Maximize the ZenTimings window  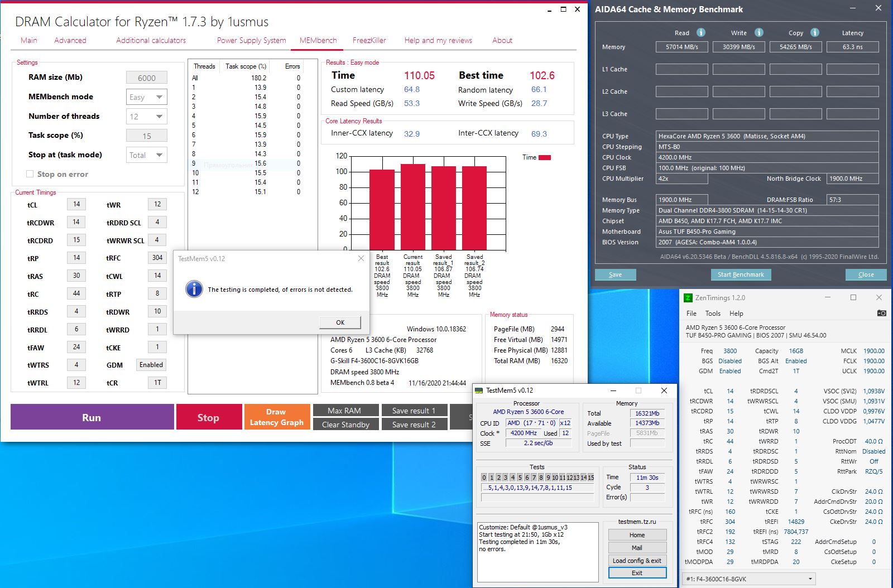click(853, 297)
